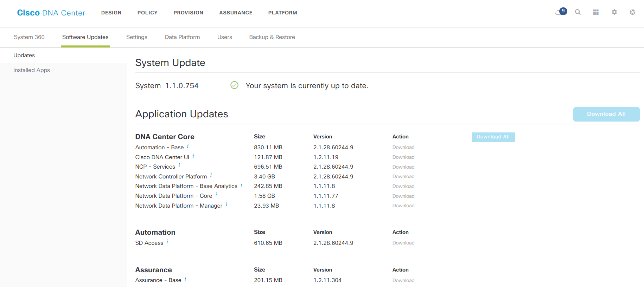Click the search magnifier icon

(x=578, y=12)
